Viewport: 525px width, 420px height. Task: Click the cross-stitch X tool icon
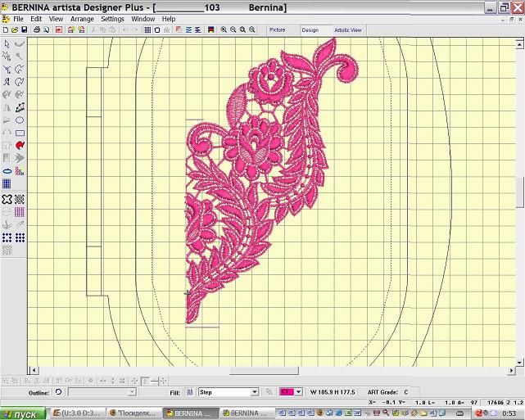pos(7,199)
